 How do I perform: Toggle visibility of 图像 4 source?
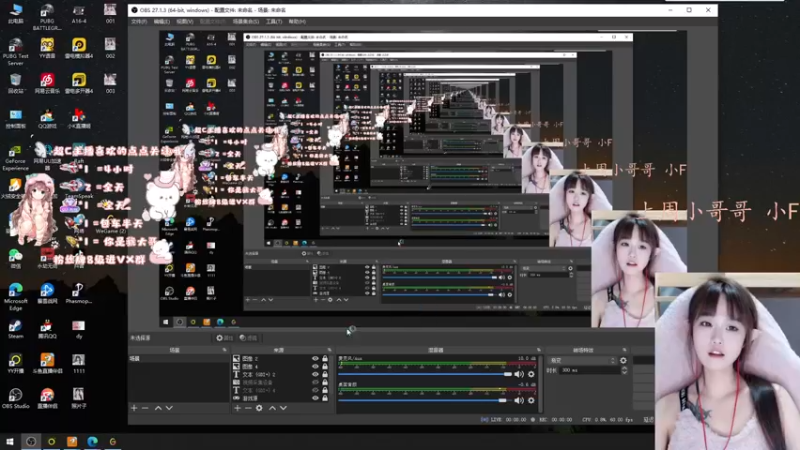[315, 366]
